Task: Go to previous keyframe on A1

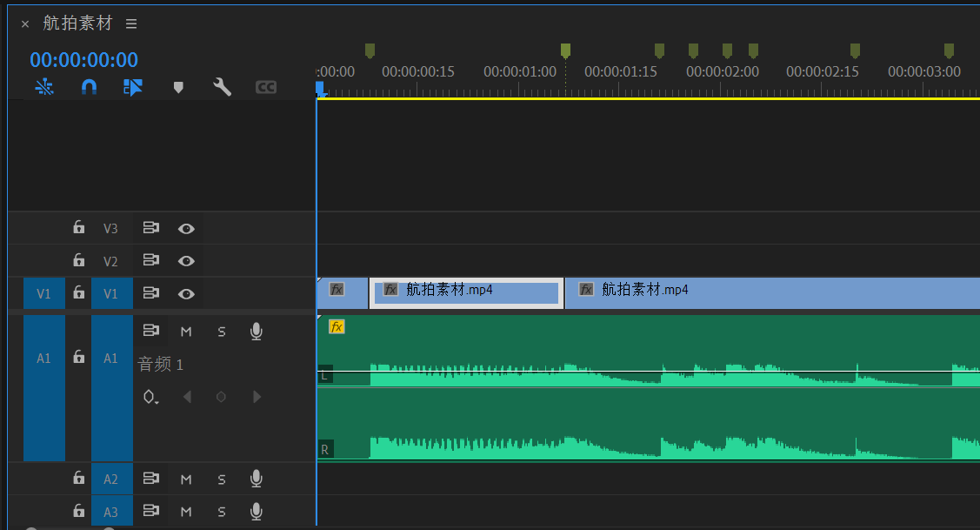Action: point(187,397)
